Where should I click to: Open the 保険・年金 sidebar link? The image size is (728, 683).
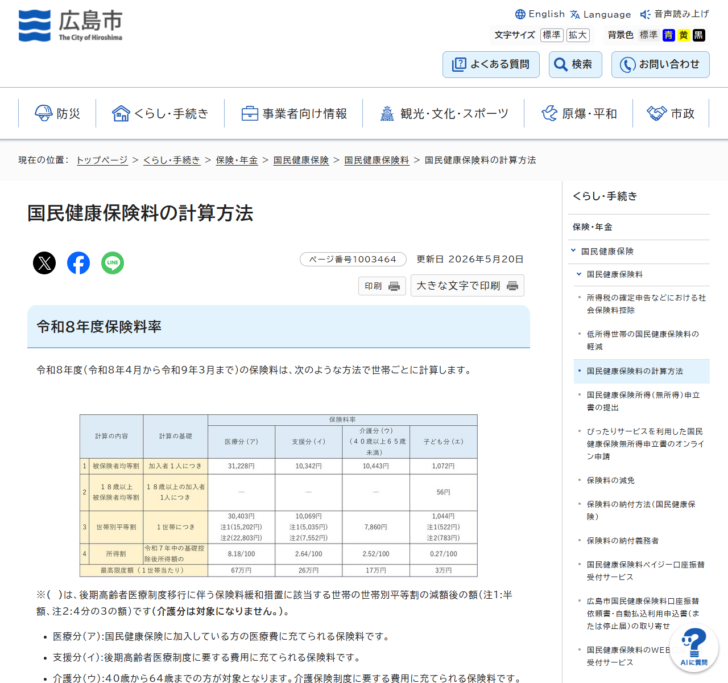[x=592, y=227]
